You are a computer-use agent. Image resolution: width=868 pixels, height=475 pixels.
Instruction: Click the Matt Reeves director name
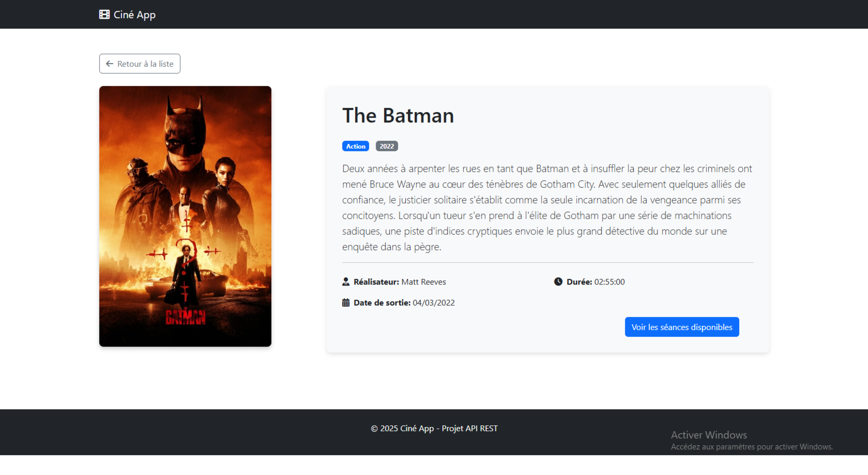coord(424,282)
